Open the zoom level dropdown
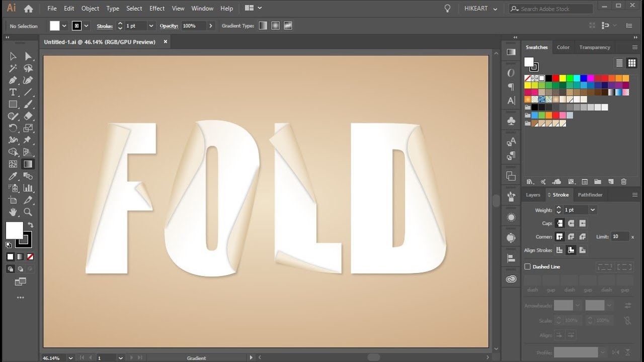The width and height of the screenshot is (644, 362). coord(70,358)
